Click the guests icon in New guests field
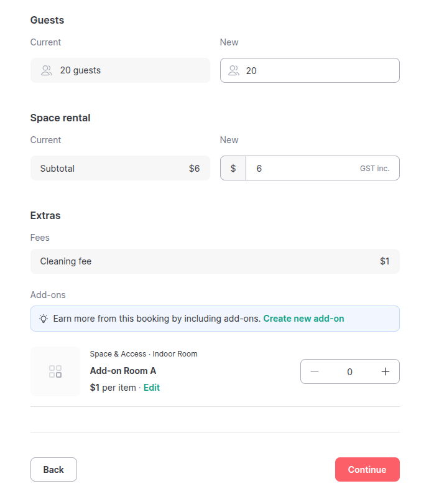This screenshot has width=434, height=504. (x=234, y=70)
